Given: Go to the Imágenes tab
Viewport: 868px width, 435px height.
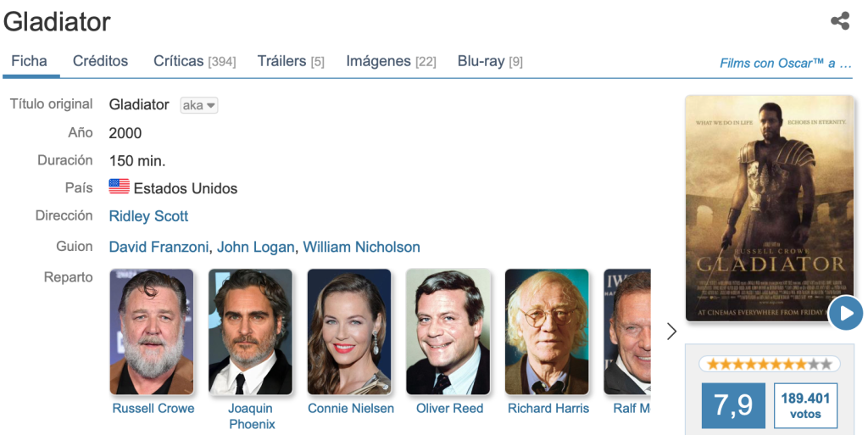Looking at the screenshot, I should [x=391, y=61].
